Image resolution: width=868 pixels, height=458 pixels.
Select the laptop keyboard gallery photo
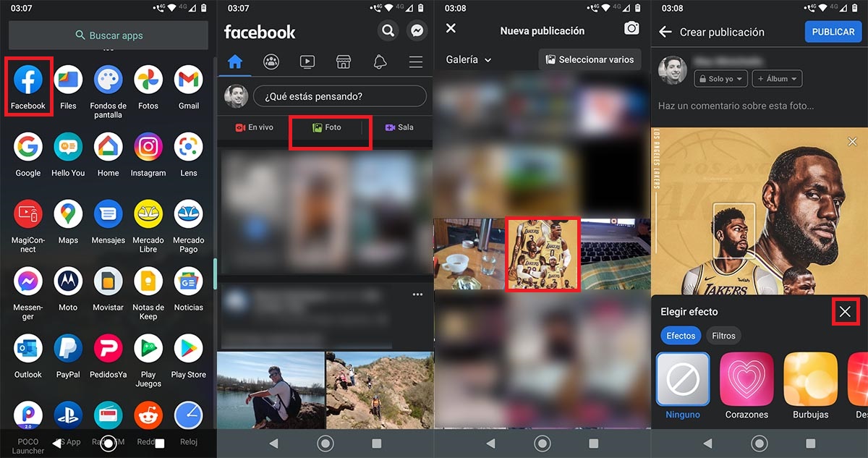tap(616, 254)
